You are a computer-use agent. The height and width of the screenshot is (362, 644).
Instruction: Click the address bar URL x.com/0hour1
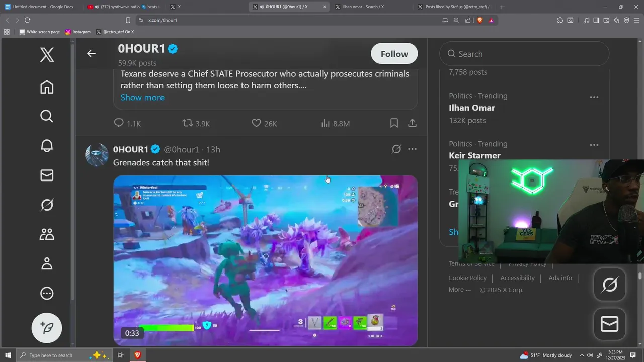(x=163, y=20)
